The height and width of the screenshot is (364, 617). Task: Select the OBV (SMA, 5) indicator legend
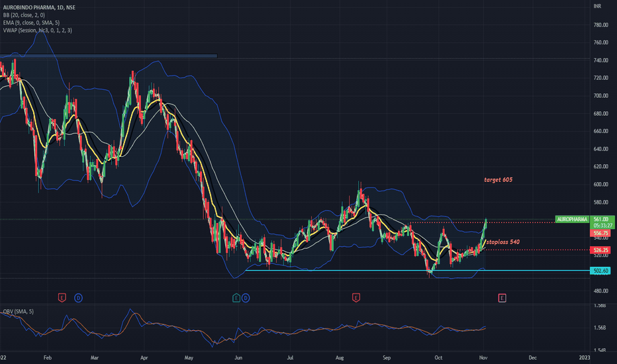18,311
